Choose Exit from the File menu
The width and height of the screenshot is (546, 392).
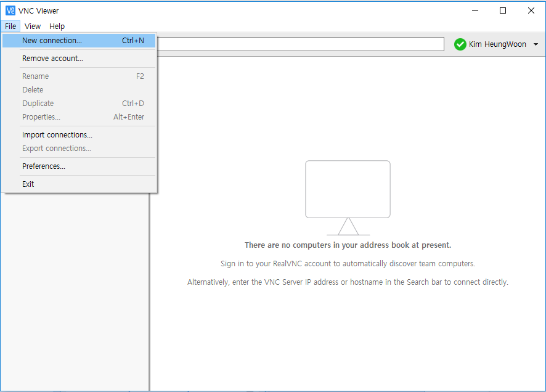click(79, 184)
